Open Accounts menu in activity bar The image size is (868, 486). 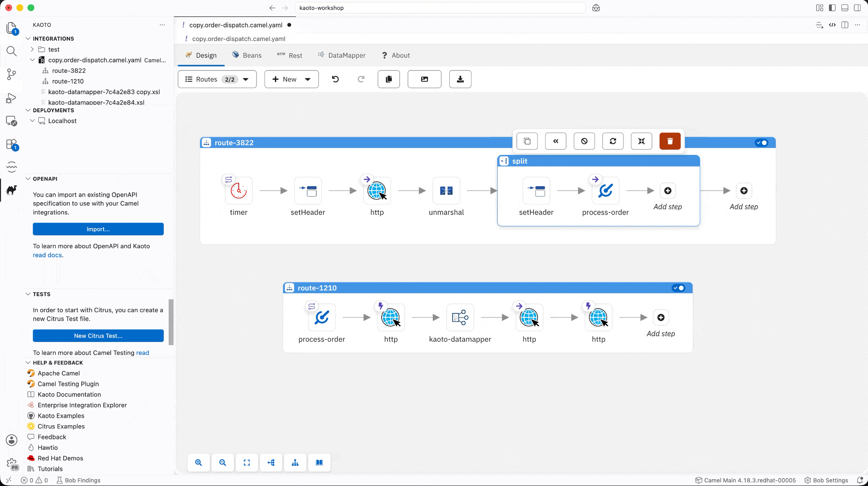[x=12, y=440]
